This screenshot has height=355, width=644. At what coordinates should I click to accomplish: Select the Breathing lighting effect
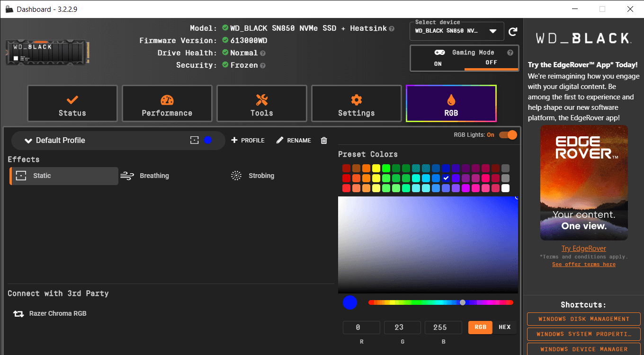click(x=145, y=176)
